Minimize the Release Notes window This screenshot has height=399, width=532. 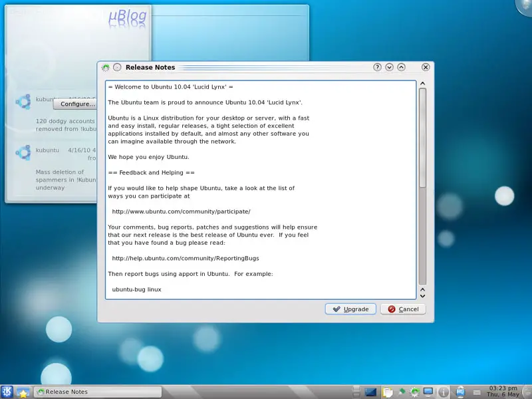(389, 67)
